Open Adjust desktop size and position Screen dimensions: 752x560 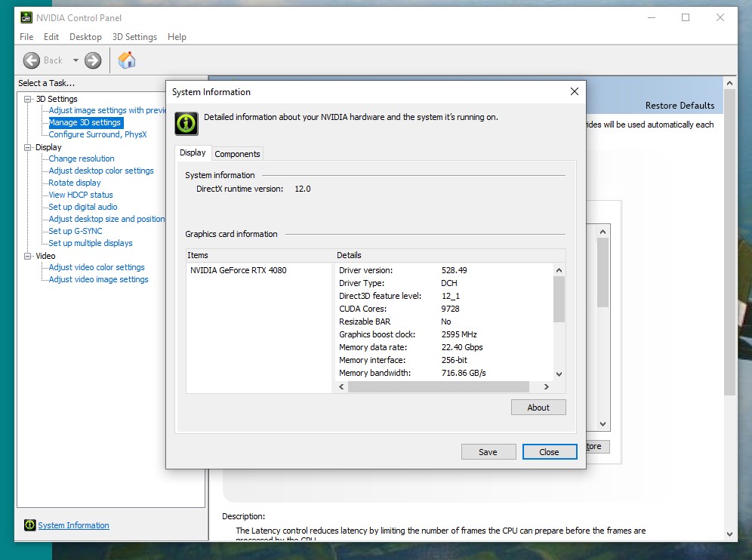tap(106, 219)
